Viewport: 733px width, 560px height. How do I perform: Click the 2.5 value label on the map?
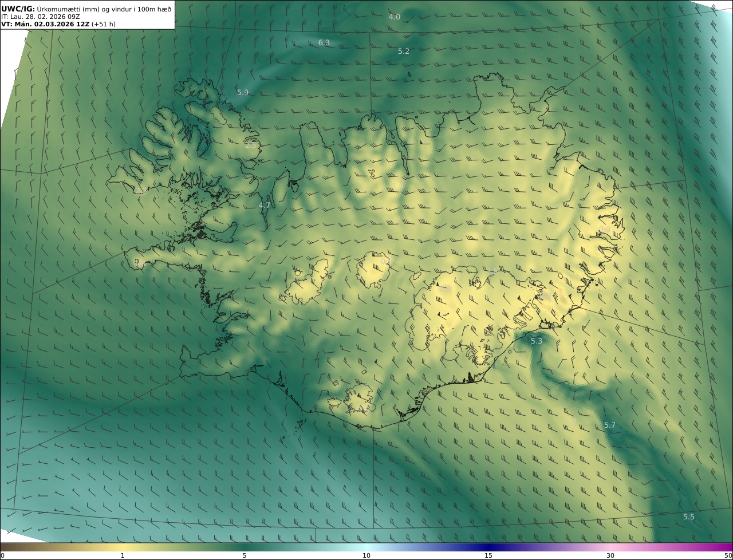[251, 145]
